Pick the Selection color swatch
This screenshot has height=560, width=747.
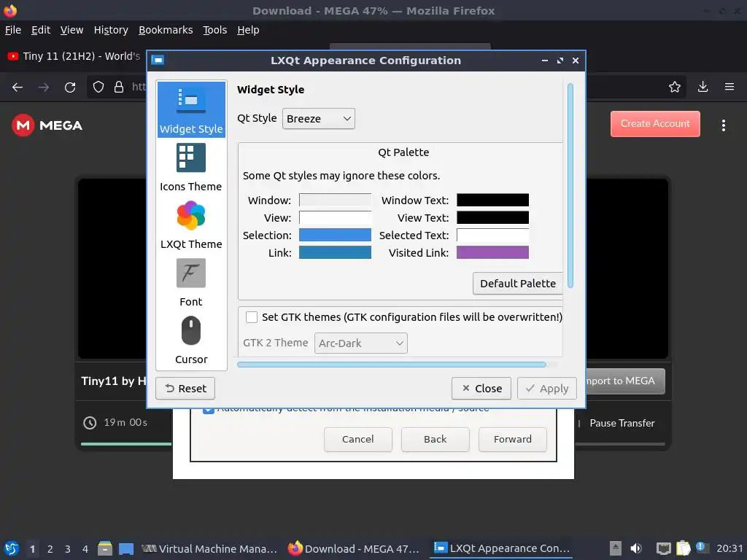click(x=335, y=236)
